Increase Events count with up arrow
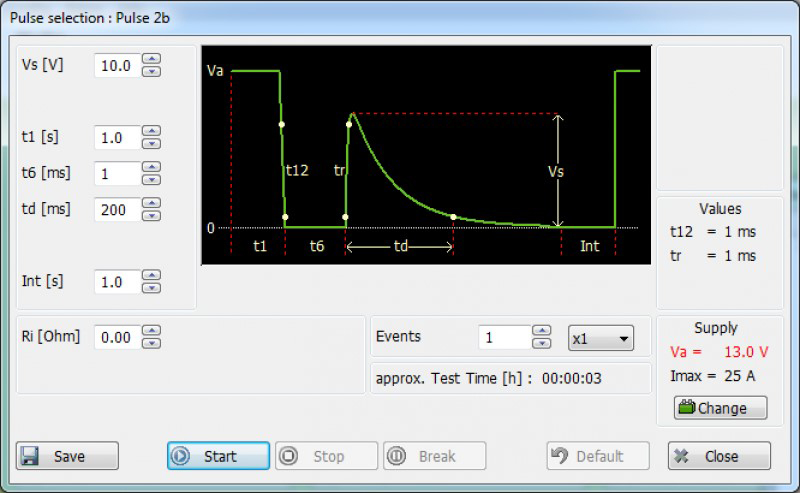The image size is (800, 493). click(541, 331)
